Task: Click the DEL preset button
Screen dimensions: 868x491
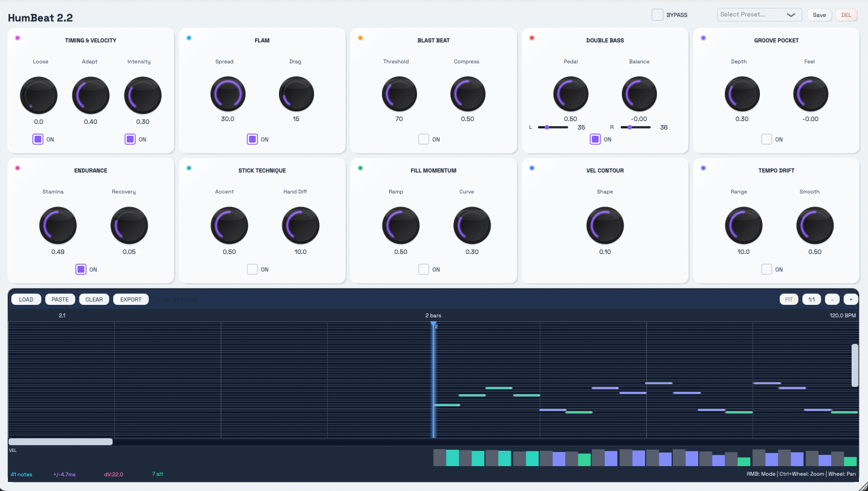Action: click(846, 15)
